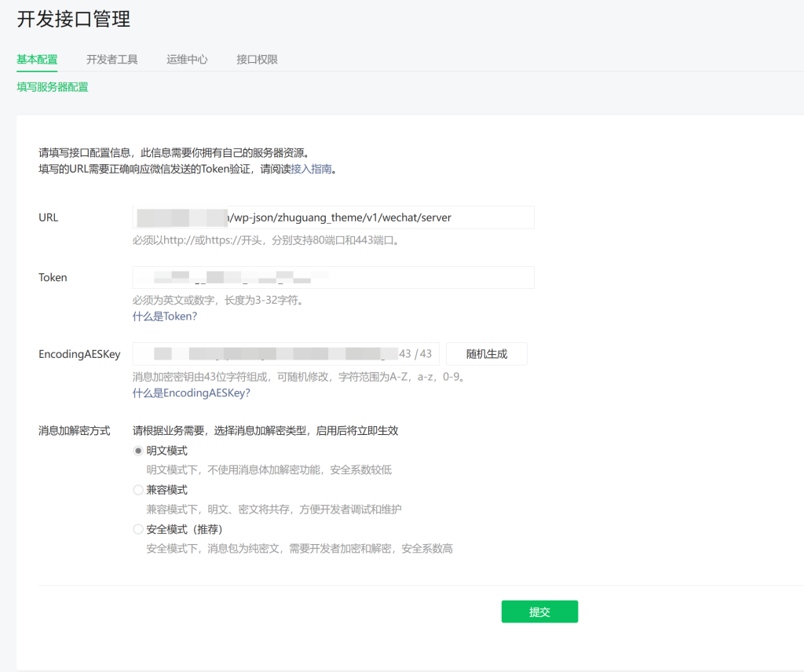Open the 什么是Token? help link

tap(164, 316)
